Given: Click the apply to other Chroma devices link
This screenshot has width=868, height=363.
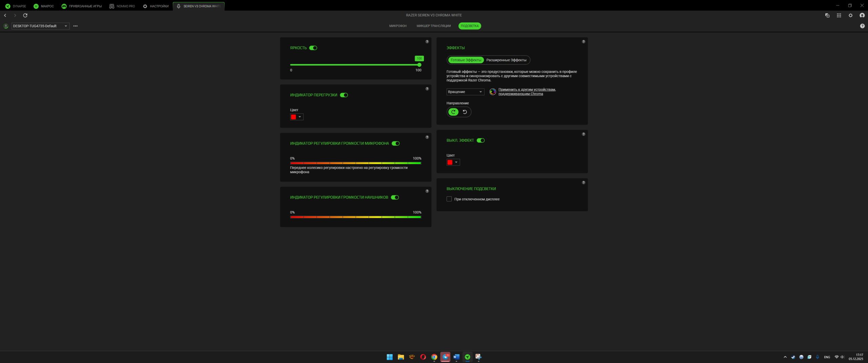Looking at the screenshot, I should point(527,92).
